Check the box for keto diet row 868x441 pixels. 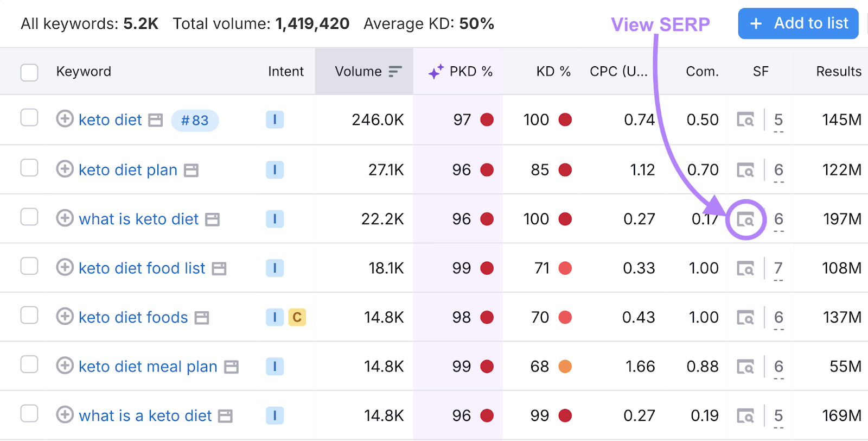pyautogui.click(x=29, y=118)
